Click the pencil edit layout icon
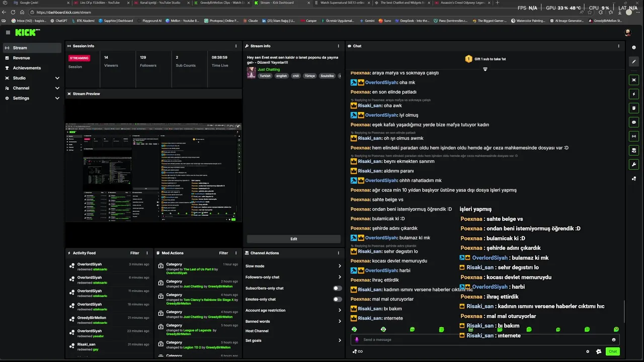This screenshot has width=644, height=362. [634, 61]
